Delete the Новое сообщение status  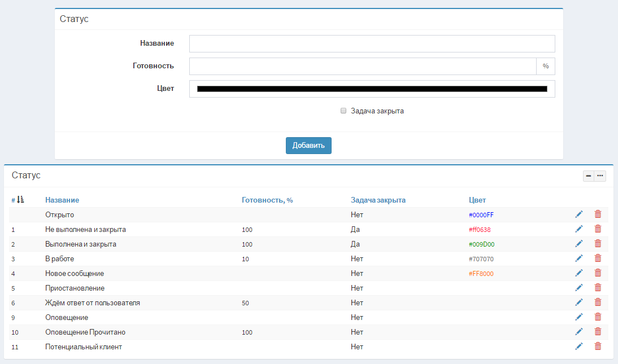point(598,273)
